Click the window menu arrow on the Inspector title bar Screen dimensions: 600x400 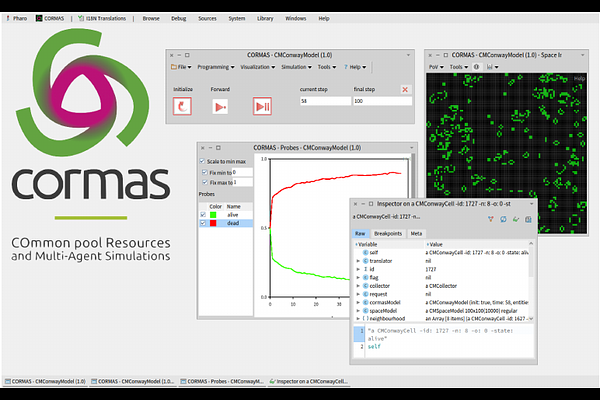532,204
